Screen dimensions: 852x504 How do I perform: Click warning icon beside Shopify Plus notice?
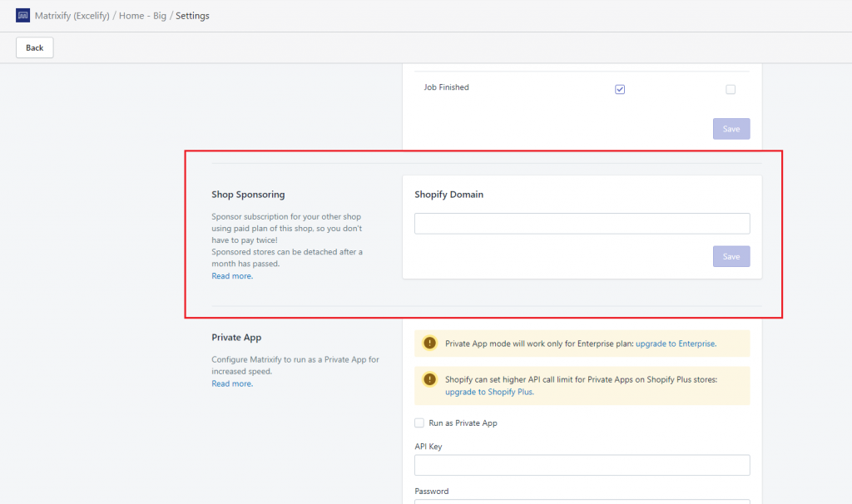pos(430,379)
